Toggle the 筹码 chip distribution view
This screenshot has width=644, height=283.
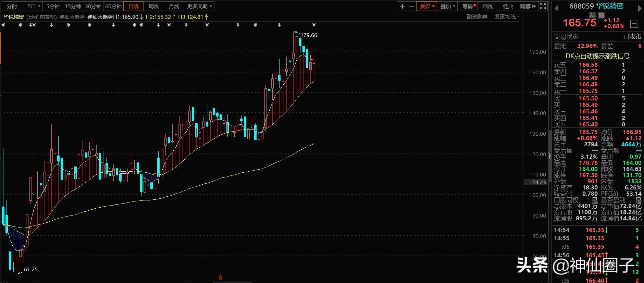click(x=468, y=6)
